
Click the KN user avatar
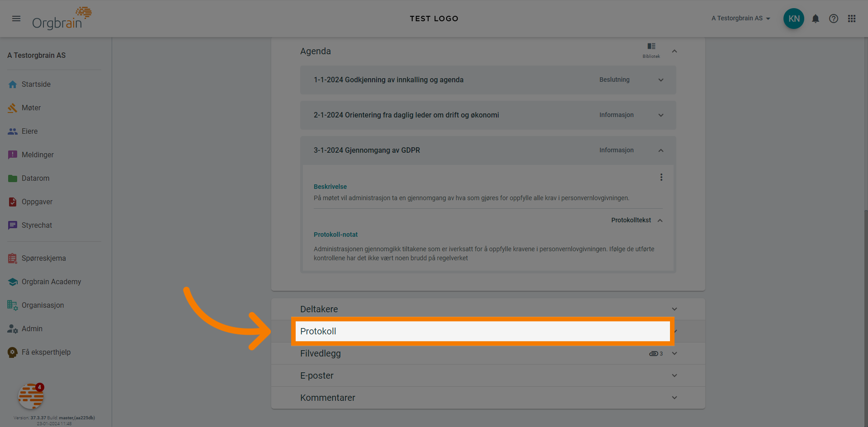point(793,19)
